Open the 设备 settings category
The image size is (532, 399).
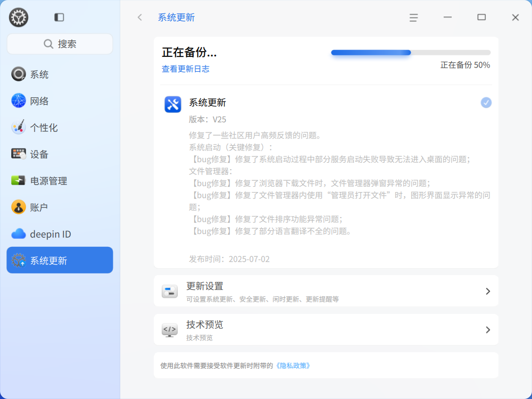pos(60,154)
